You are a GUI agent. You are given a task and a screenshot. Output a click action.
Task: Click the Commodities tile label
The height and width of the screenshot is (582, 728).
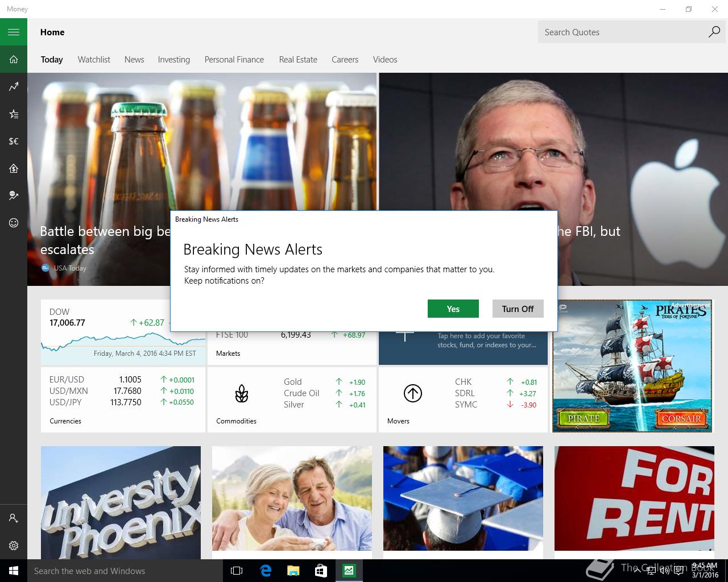pos(236,421)
